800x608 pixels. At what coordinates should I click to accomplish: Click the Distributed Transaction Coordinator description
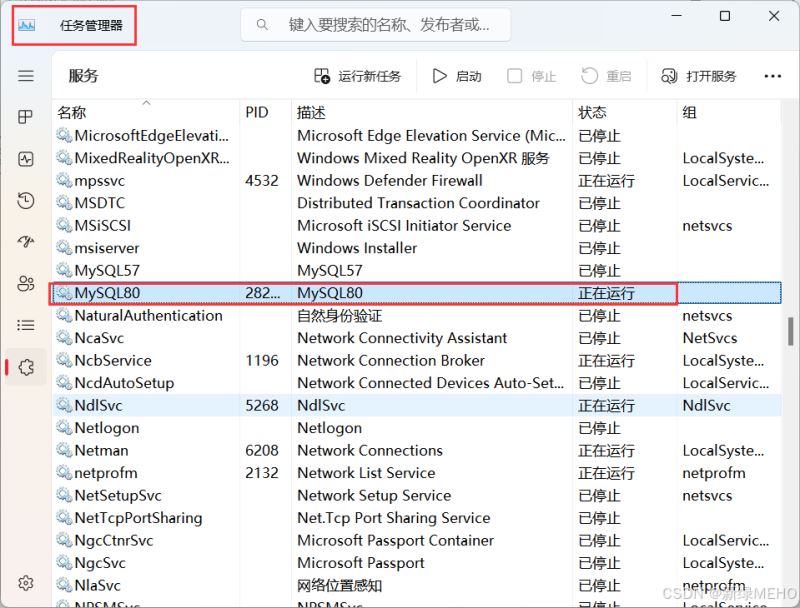point(418,203)
